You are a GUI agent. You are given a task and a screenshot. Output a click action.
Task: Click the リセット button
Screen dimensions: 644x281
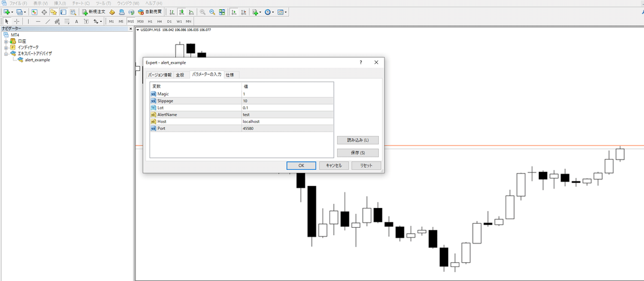click(366, 165)
